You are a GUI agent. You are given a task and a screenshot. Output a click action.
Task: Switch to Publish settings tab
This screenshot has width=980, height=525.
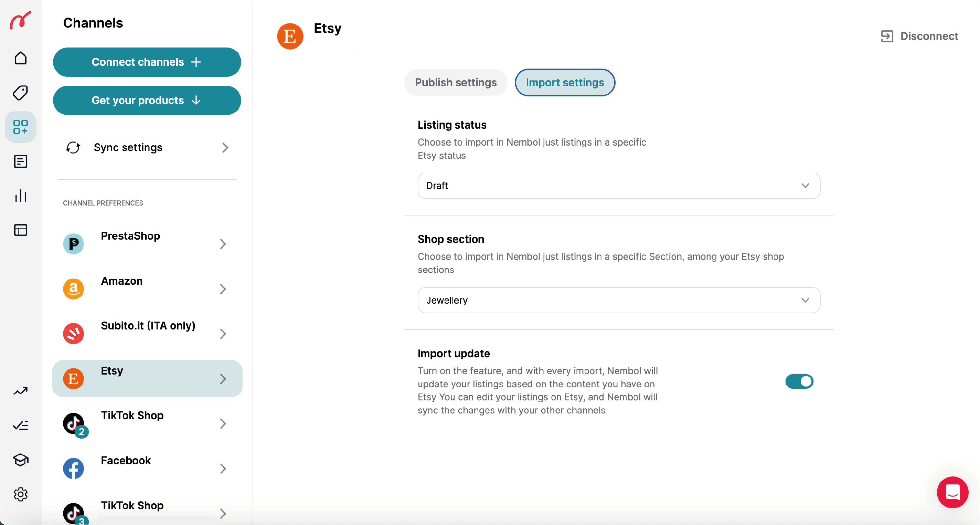[455, 83]
